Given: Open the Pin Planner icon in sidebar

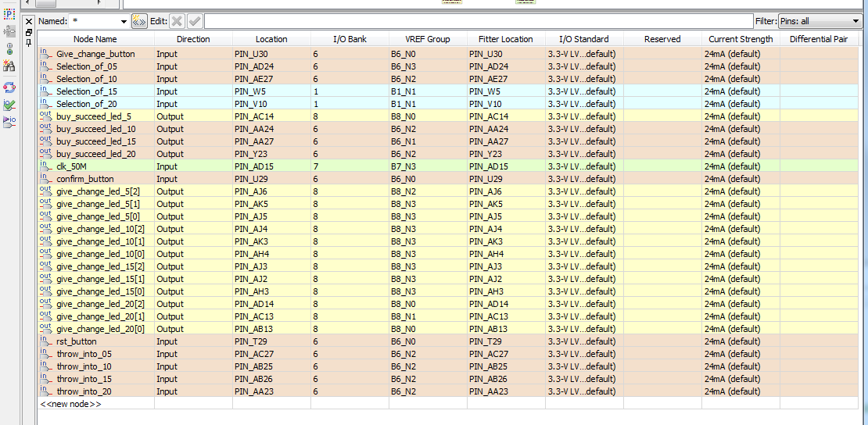Looking at the screenshot, I should tap(9, 14).
